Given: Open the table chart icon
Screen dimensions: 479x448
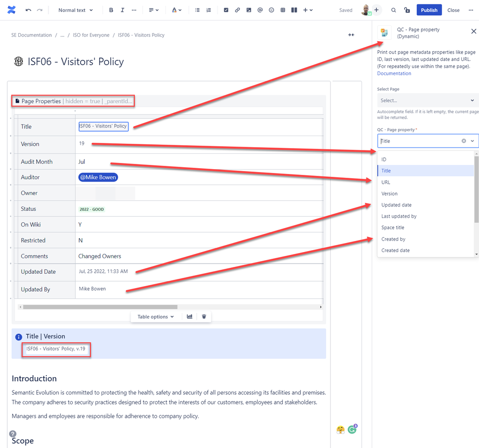Looking at the screenshot, I should tap(189, 316).
